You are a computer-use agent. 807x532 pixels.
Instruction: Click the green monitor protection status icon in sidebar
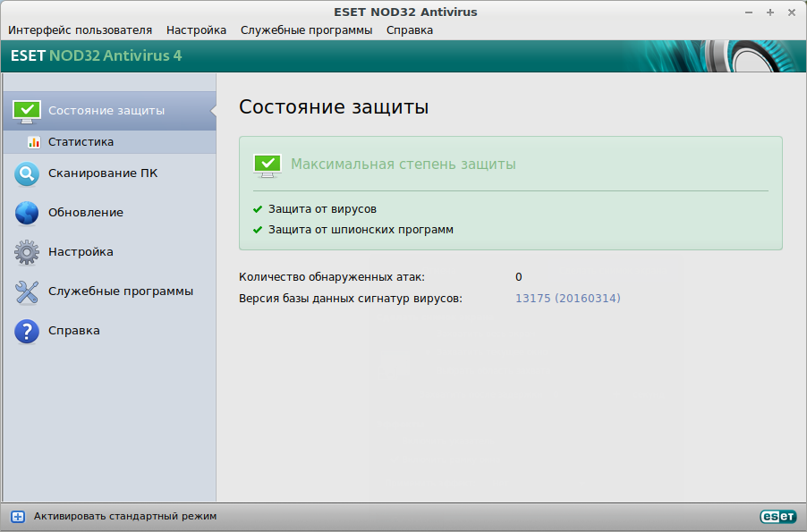[27, 111]
